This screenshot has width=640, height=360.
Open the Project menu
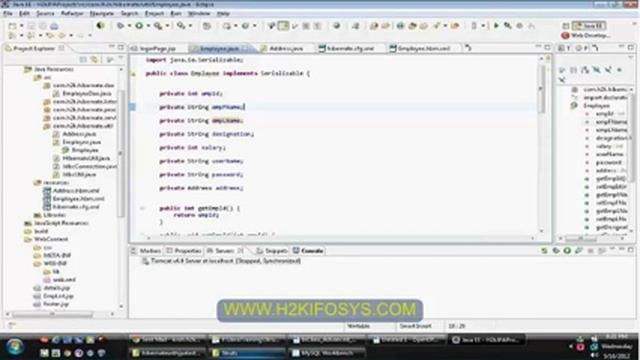[x=154, y=13]
